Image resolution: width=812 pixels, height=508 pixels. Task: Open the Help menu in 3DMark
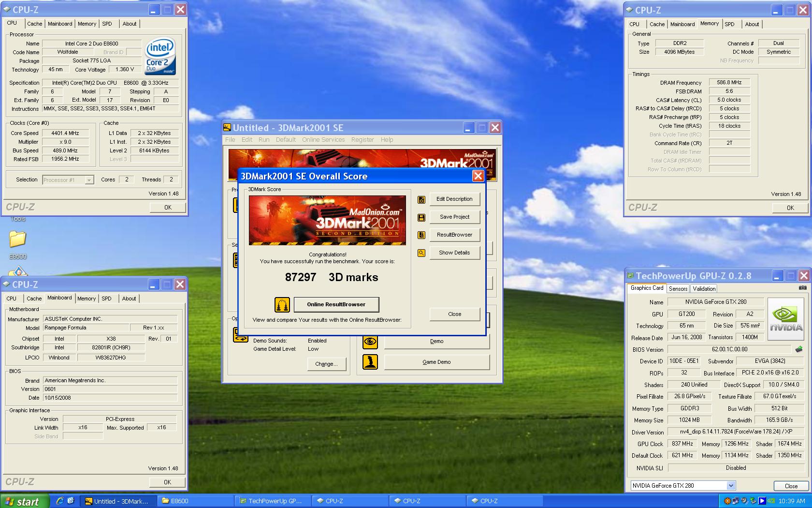tap(387, 139)
